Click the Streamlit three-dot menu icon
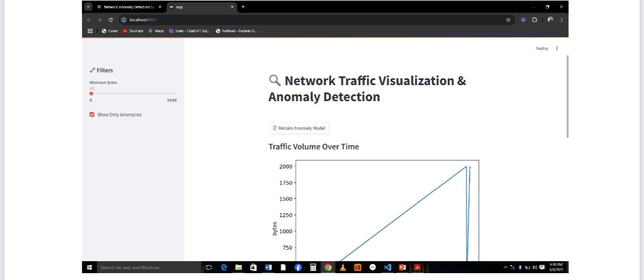Screen dimensions: 644x280 [x=557, y=49]
